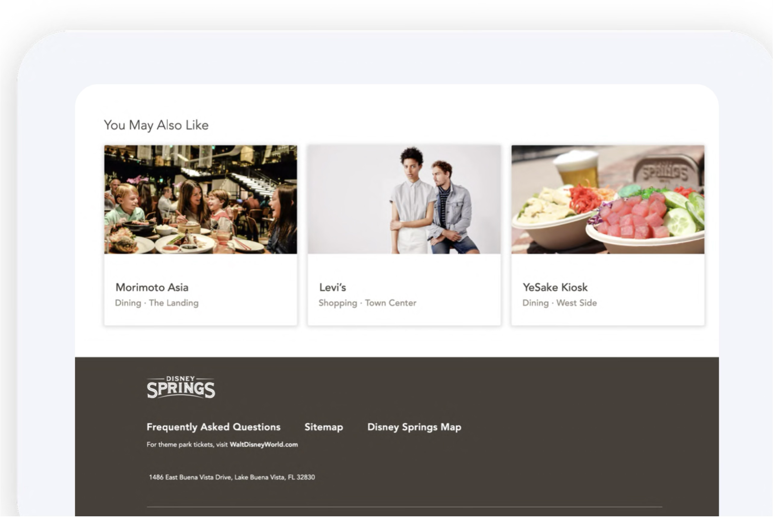
Task: Open the YeSake Kiosk food photo
Action: [x=608, y=199]
